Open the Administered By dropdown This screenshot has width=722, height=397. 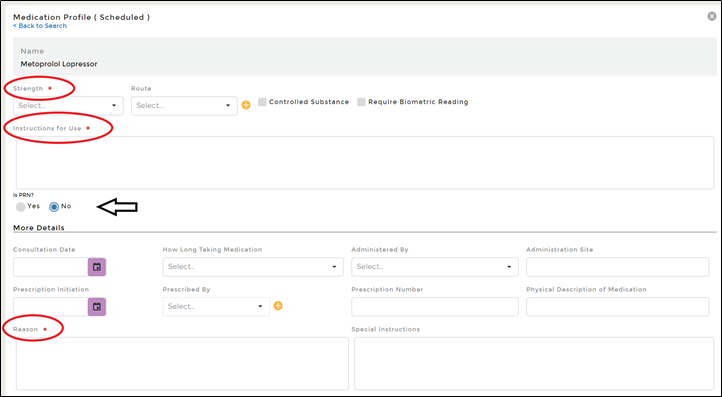tap(435, 267)
